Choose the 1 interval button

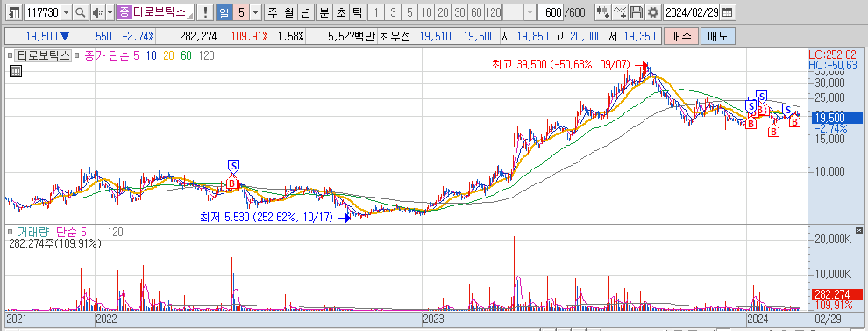(x=376, y=12)
